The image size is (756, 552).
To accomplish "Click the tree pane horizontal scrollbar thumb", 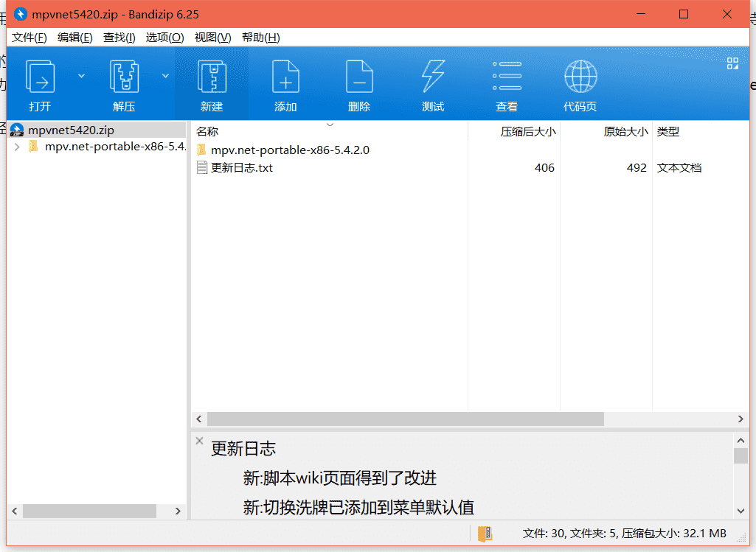I will [x=90, y=511].
